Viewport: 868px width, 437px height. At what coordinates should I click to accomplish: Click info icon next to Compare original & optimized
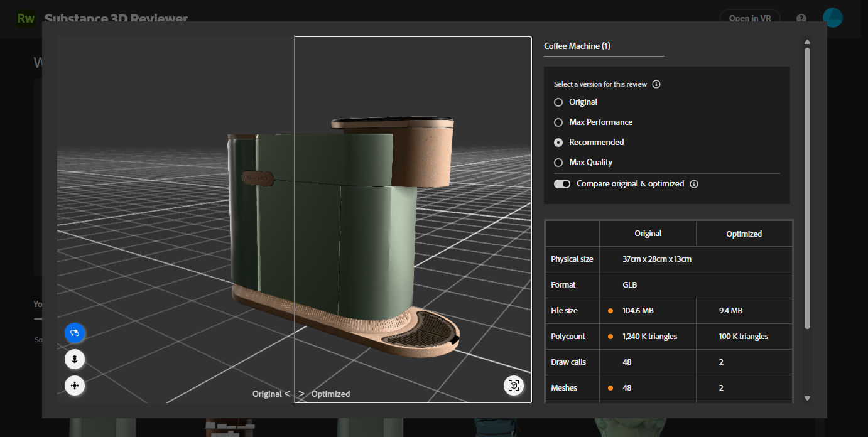click(694, 184)
